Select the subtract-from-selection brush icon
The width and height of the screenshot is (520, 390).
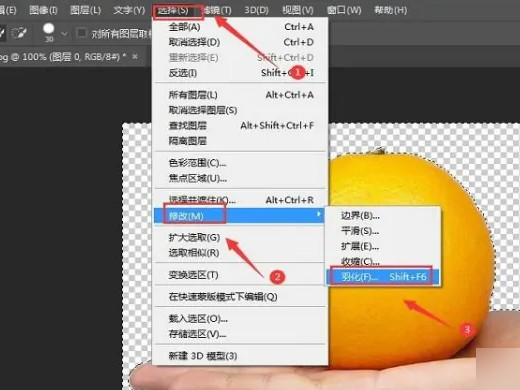coord(19,33)
